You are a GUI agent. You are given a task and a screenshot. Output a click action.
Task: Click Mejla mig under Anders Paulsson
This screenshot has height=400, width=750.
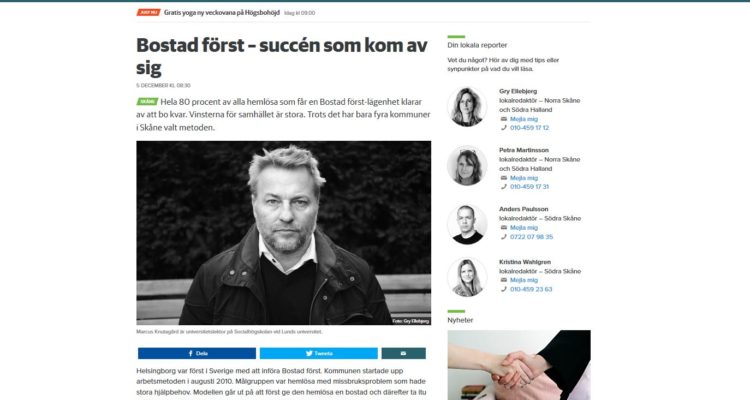(524, 227)
